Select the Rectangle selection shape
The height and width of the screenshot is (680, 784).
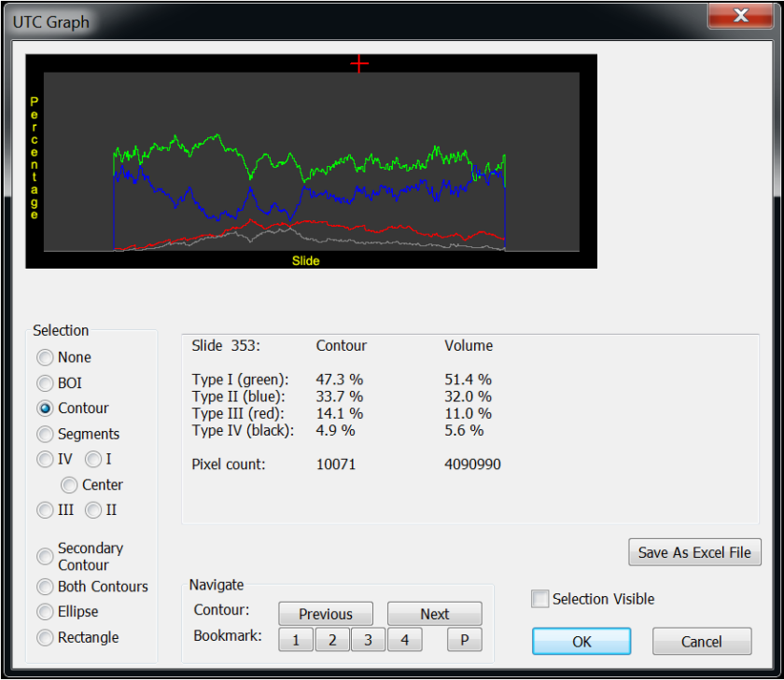pyautogui.click(x=45, y=637)
